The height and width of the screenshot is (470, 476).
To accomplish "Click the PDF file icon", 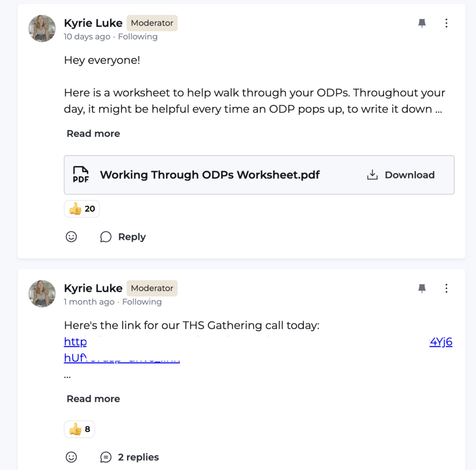I will (x=80, y=175).
